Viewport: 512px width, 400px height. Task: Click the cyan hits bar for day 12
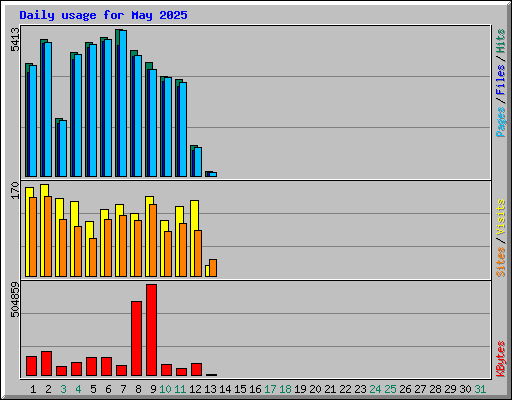(x=198, y=162)
